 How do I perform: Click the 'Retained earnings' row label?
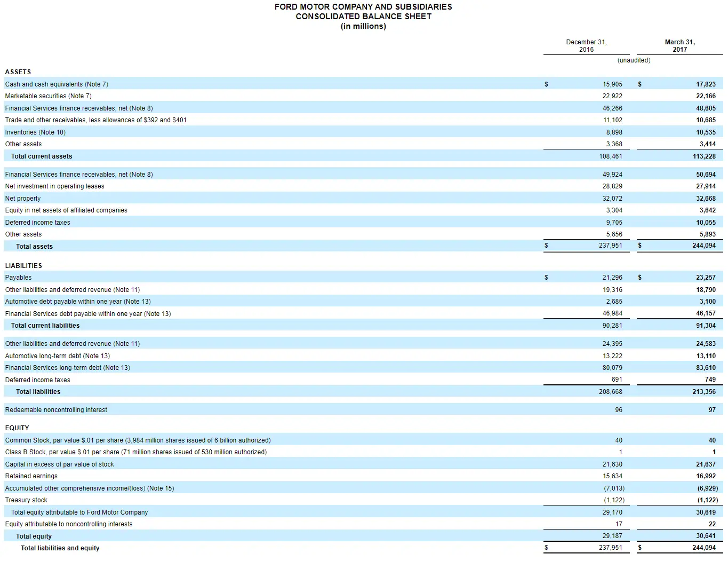31,476
